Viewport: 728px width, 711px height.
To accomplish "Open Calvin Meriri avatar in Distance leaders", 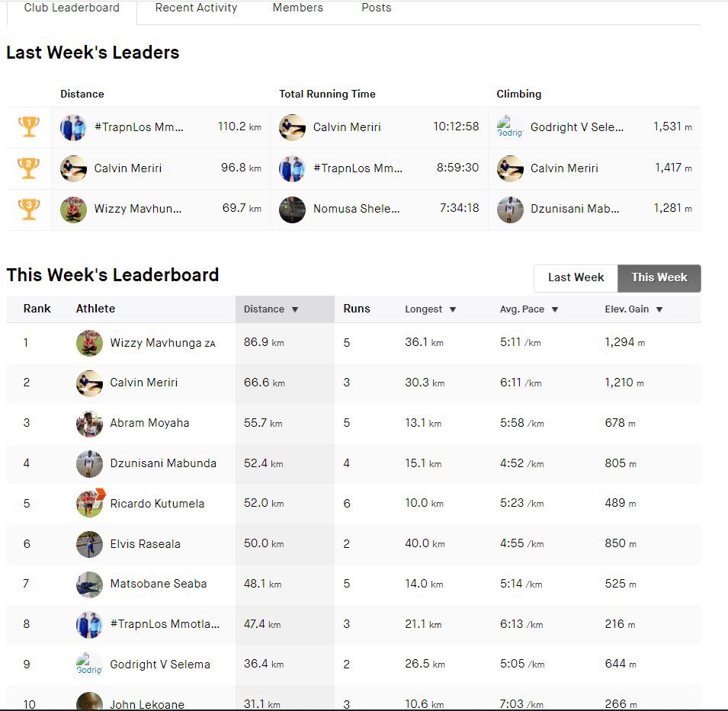I will (73, 168).
